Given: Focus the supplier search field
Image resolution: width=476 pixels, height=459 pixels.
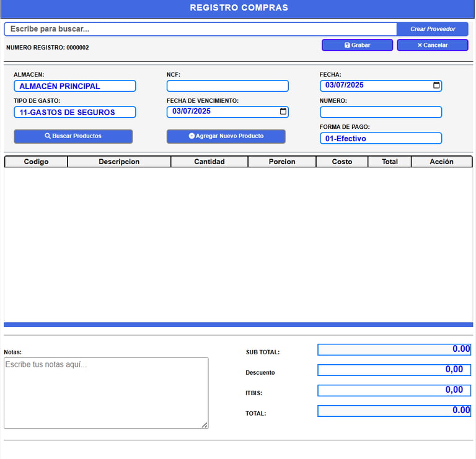Looking at the screenshot, I should pos(201,29).
